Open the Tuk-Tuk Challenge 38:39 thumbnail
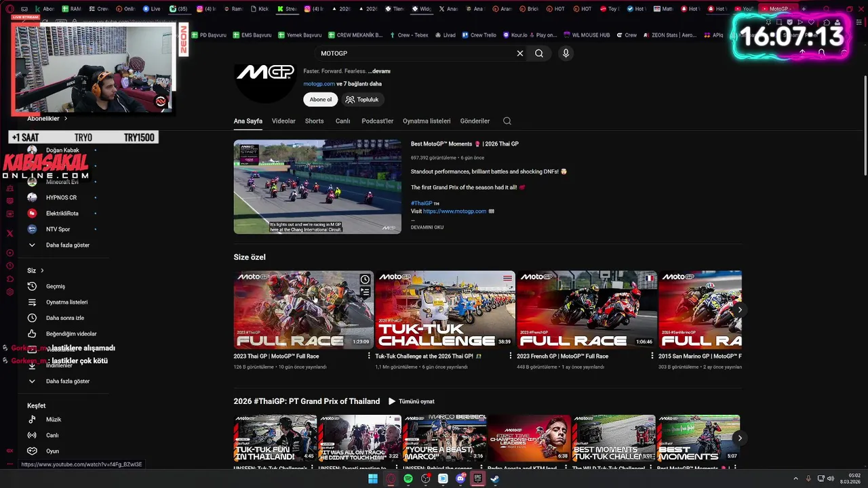This screenshot has width=868, height=488. click(x=445, y=310)
